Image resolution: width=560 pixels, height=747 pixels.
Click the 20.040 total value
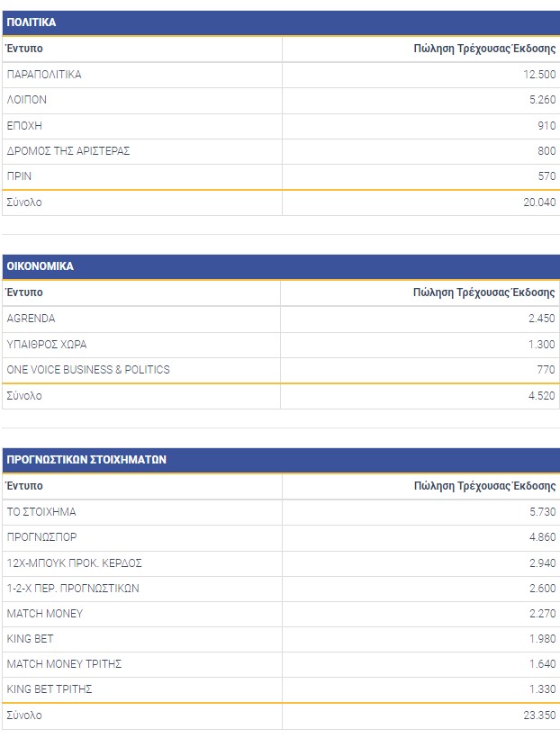pyautogui.click(x=538, y=202)
